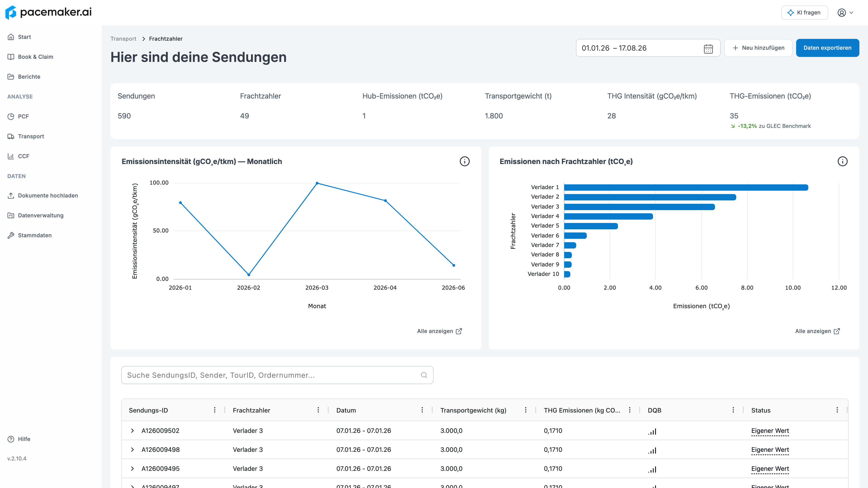Screen dimensions: 868x488
Task: Expand shipment row A126009498
Action: click(132, 450)
